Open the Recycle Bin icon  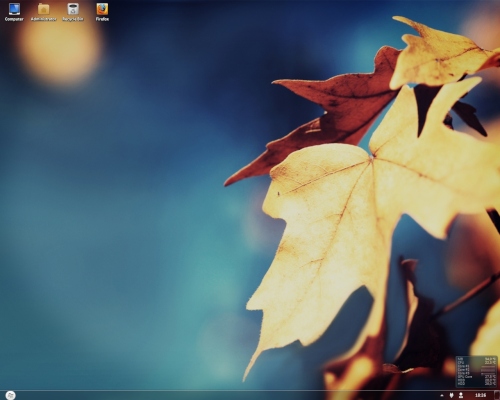click(x=73, y=9)
